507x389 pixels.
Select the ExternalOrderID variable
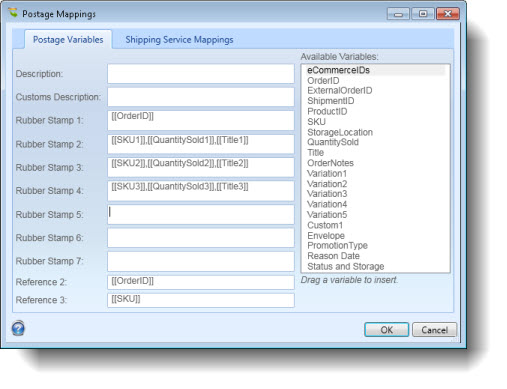point(340,91)
